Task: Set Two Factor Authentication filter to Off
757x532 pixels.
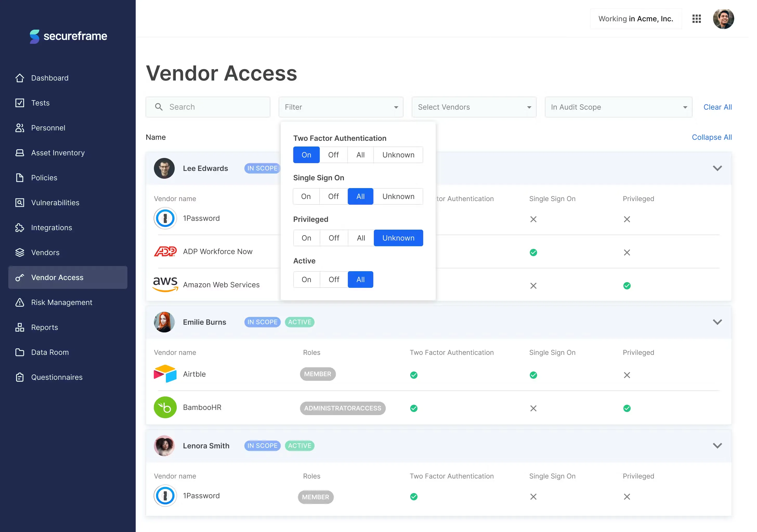Action: pyautogui.click(x=333, y=155)
